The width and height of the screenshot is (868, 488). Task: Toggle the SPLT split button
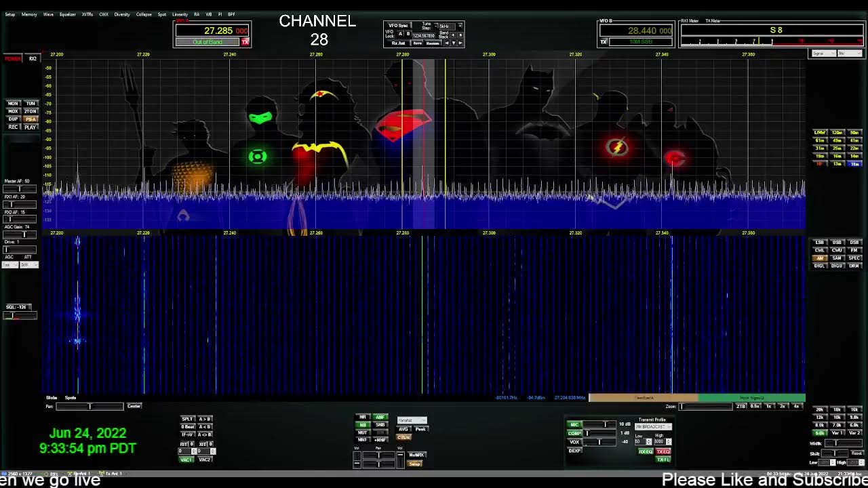[187, 419]
